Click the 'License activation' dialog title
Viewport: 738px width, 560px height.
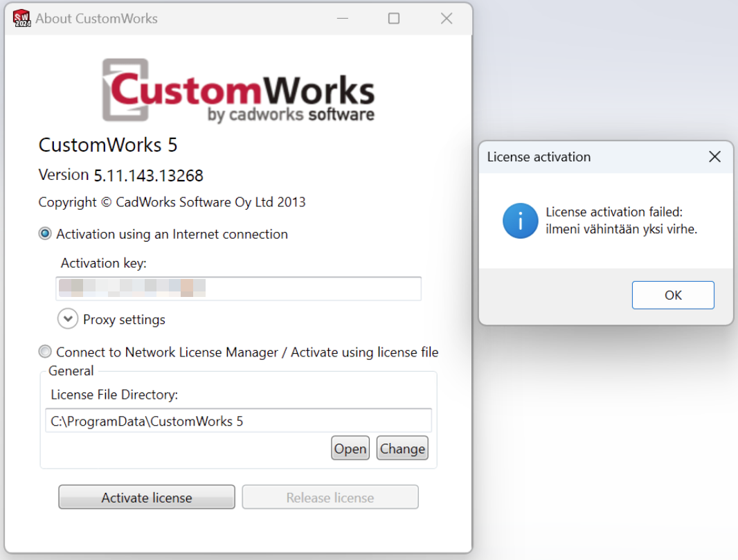pyautogui.click(x=539, y=156)
